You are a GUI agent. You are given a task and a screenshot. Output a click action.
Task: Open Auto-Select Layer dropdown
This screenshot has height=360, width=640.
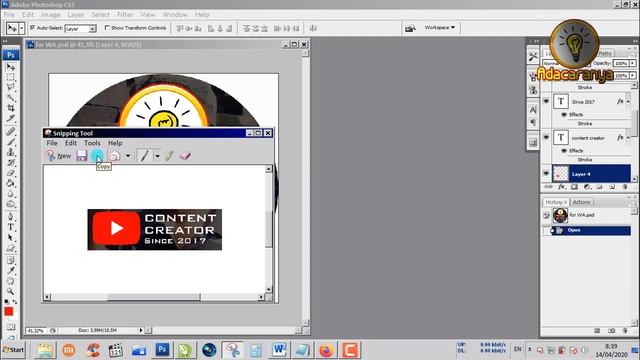pyautogui.click(x=93, y=29)
